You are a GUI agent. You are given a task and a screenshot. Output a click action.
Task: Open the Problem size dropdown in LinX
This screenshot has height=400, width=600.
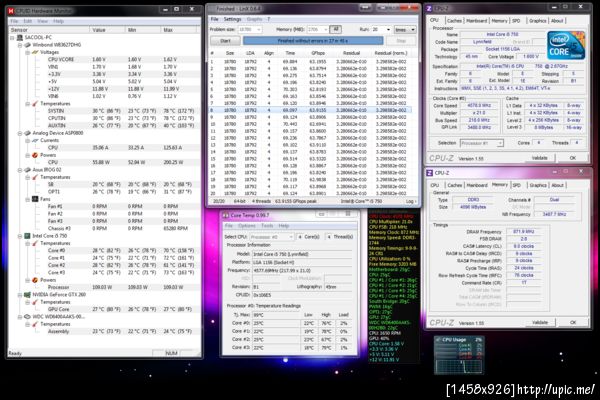pos(259,29)
